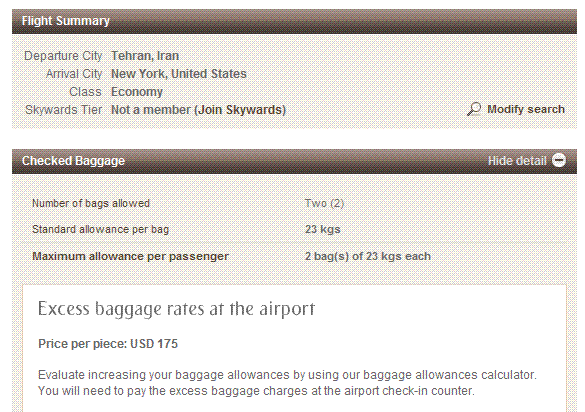Select the 23 kgs allowance value
The image size is (585, 412).
coord(322,229)
